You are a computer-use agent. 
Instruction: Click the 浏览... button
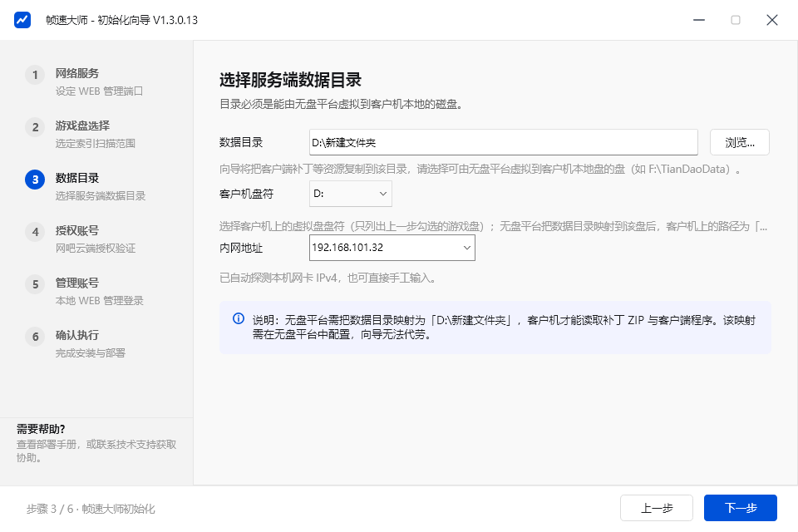740,142
